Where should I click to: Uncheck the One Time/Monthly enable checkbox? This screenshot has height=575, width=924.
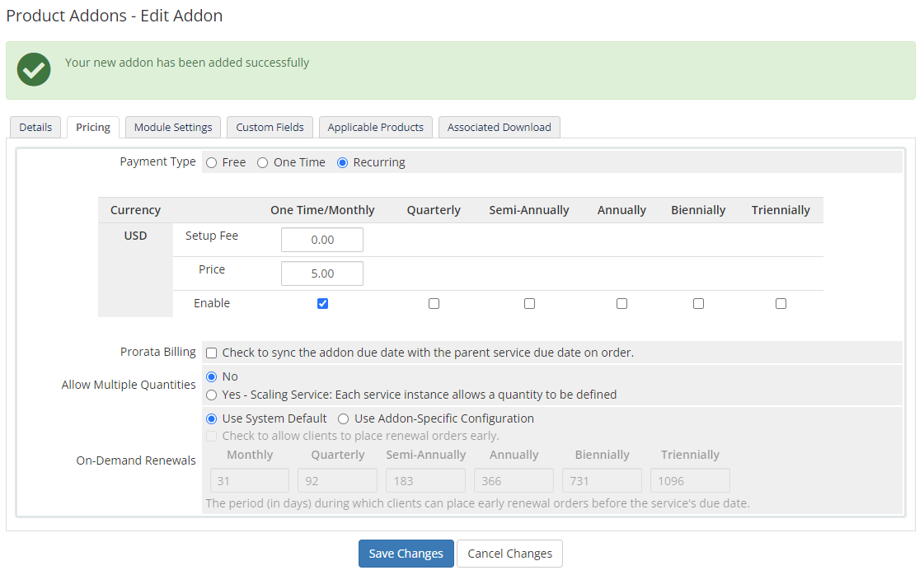tap(323, 304)
